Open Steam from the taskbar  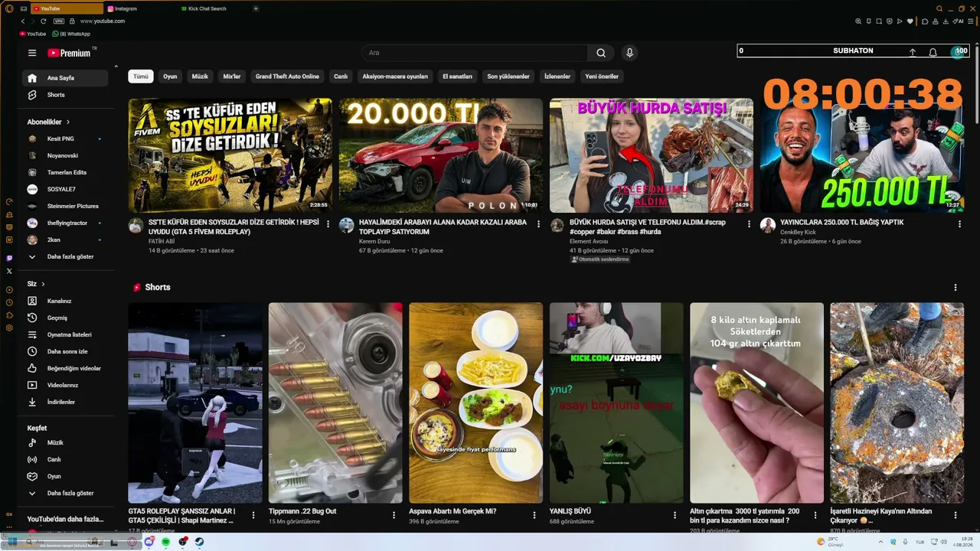pos(199,542)
